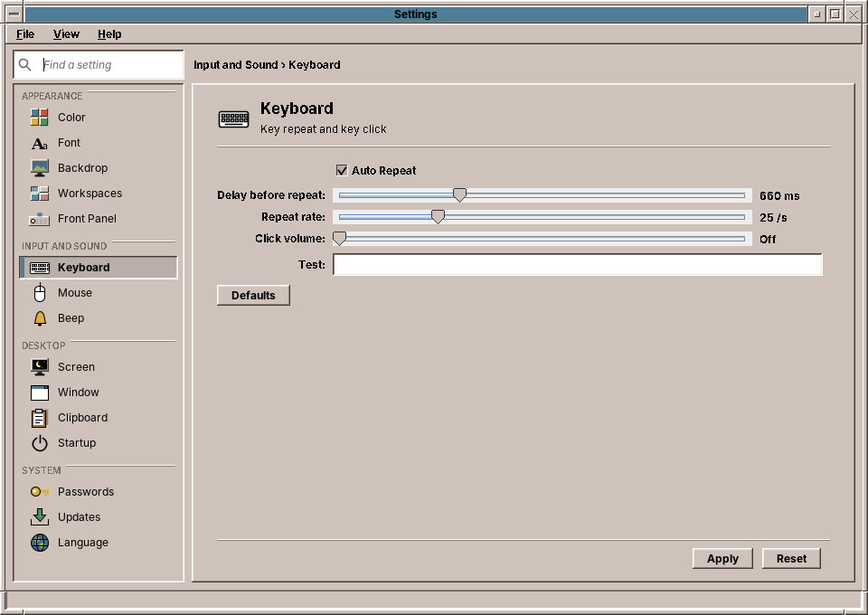
Task: Click the 660 ms delay value
Action: pos(779,196)
